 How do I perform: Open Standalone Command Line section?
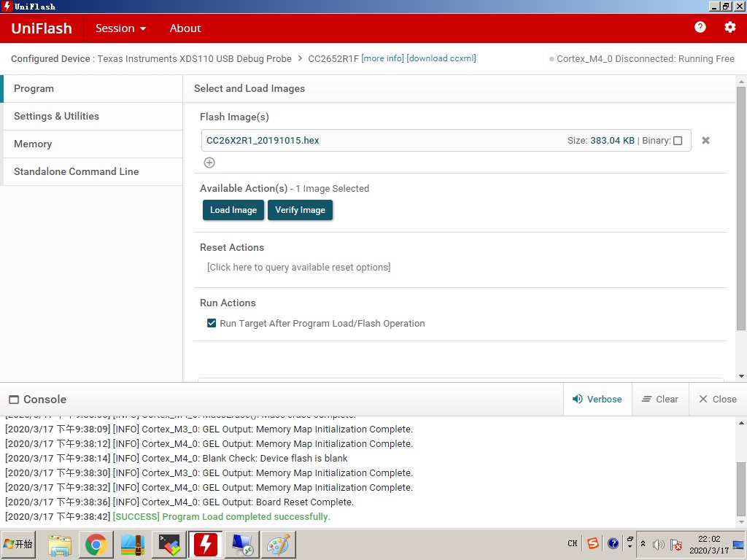coord(93,171)
